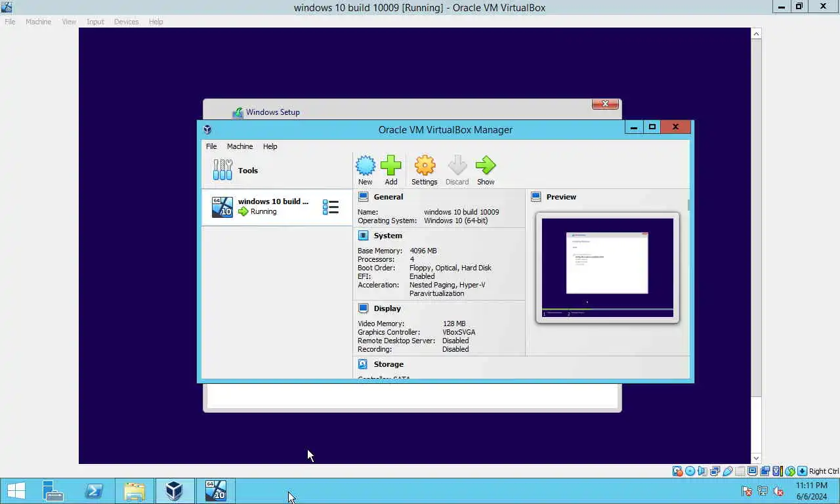This screenshot has width=840, height=504.
Task: Open Windows Start button on taskbar
Action: click(16, 491)
